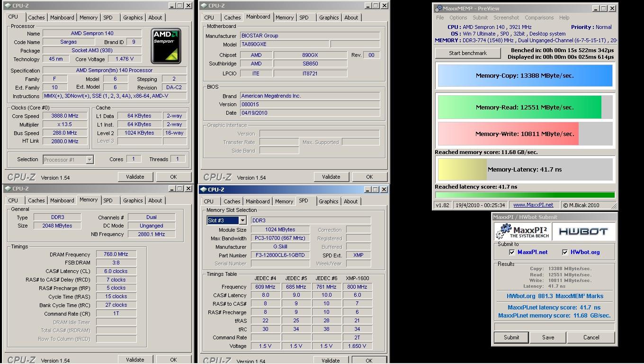Click the HWbot.org 881.3 MaxxMEM² Marks text
644x364 pixels.
coord(555,296)
